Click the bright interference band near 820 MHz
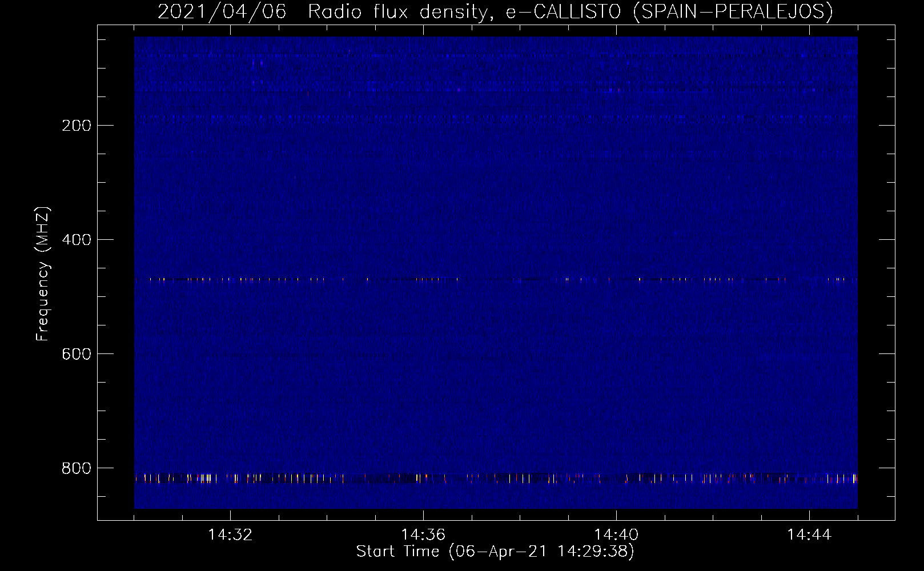Image resolution: width=924 pixels, height=571 pixels. pyautogui.click(x=496, y=478)
